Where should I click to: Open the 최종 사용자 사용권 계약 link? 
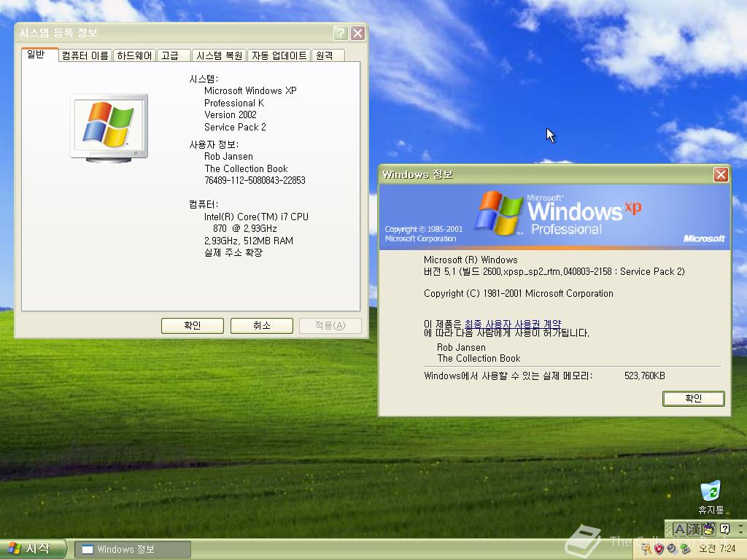coord(513,324)
